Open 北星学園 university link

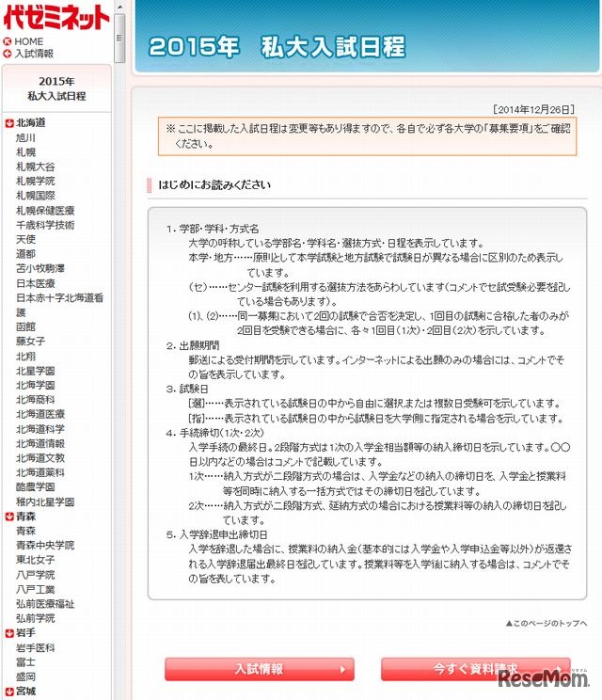point(36,371)
